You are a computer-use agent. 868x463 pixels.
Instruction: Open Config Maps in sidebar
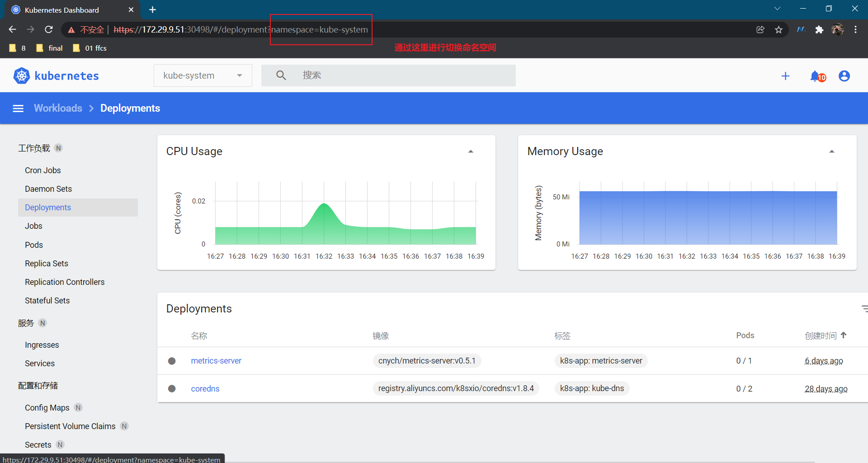[x=47, y=408]
